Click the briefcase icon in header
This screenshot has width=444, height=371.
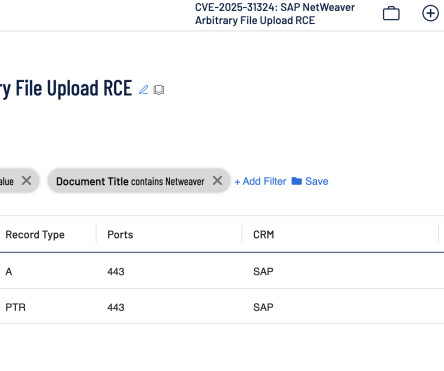(391, 14)
